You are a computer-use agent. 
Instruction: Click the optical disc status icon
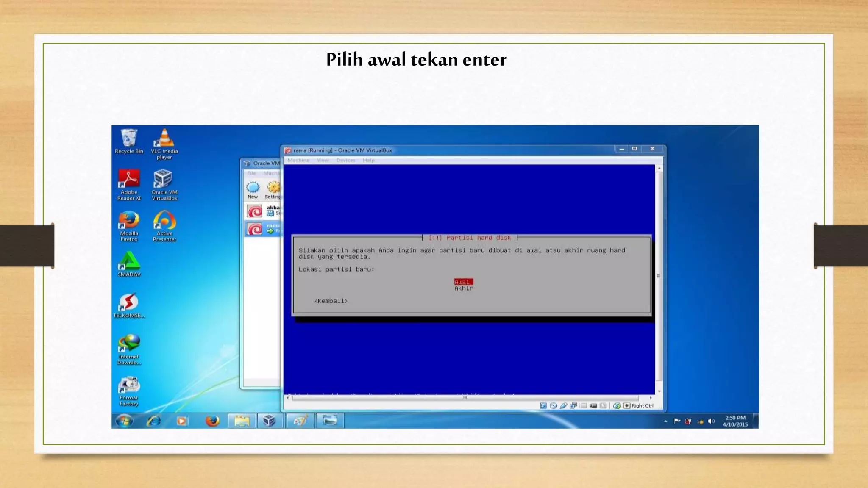point(553,405)
